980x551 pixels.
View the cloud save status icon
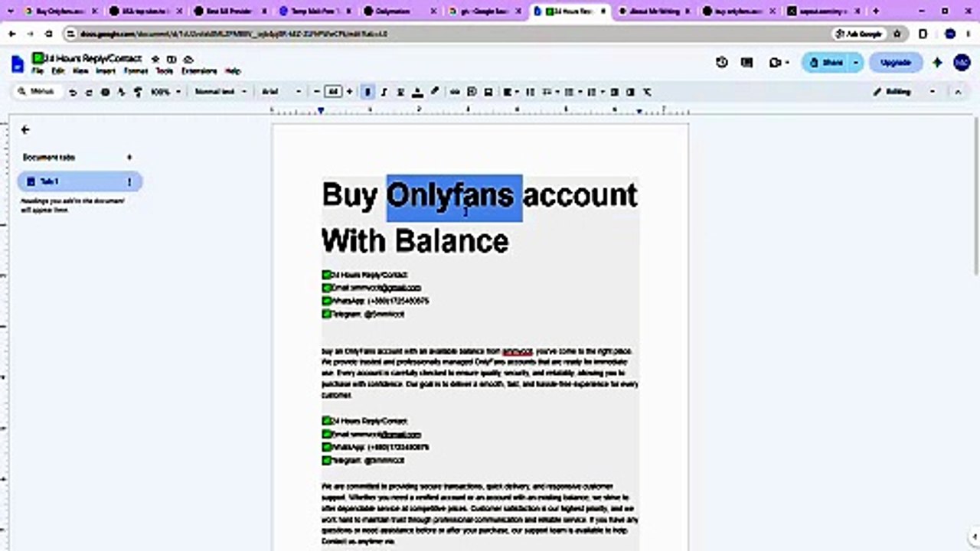click(188, 59)
